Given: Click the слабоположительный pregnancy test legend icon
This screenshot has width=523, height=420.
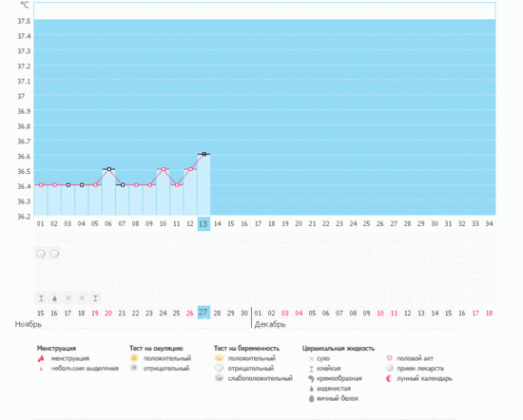Looking at the screenshot, I should [x=219, y=378].
